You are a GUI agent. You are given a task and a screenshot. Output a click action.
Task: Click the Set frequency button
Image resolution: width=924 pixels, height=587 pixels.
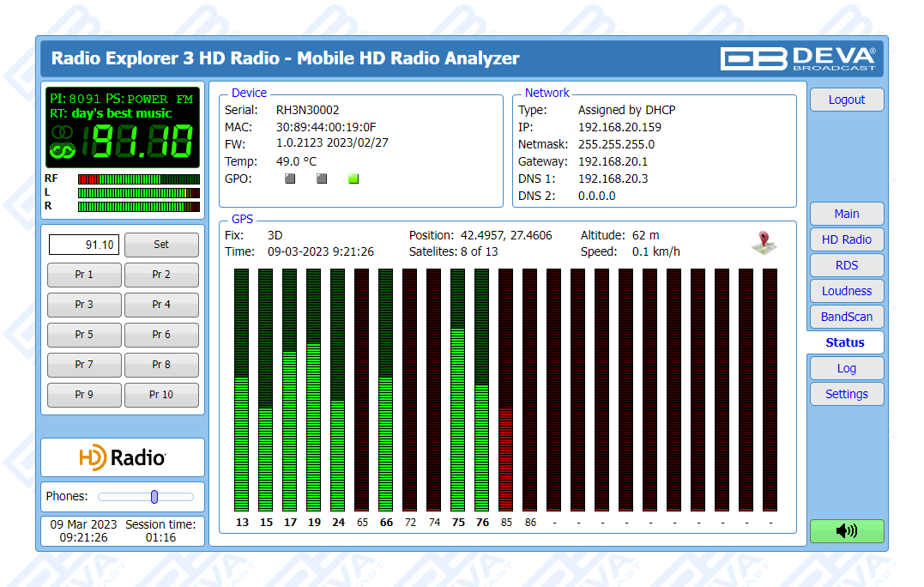tap(161, 245)
